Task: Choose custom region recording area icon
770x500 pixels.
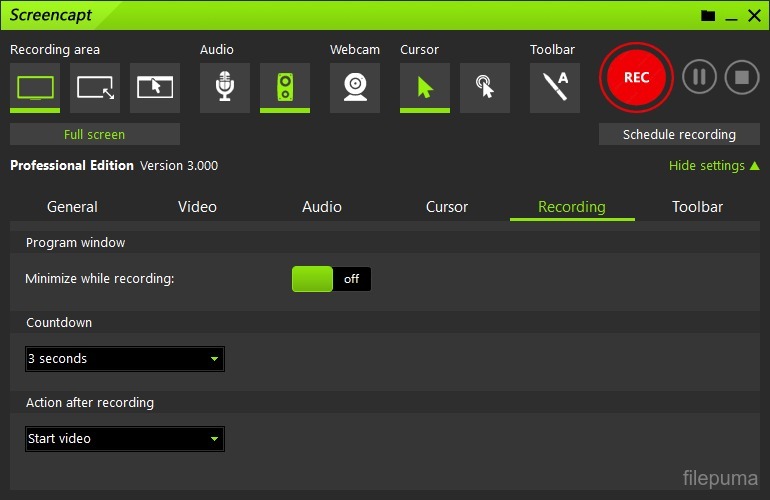Action: point(95,87)
